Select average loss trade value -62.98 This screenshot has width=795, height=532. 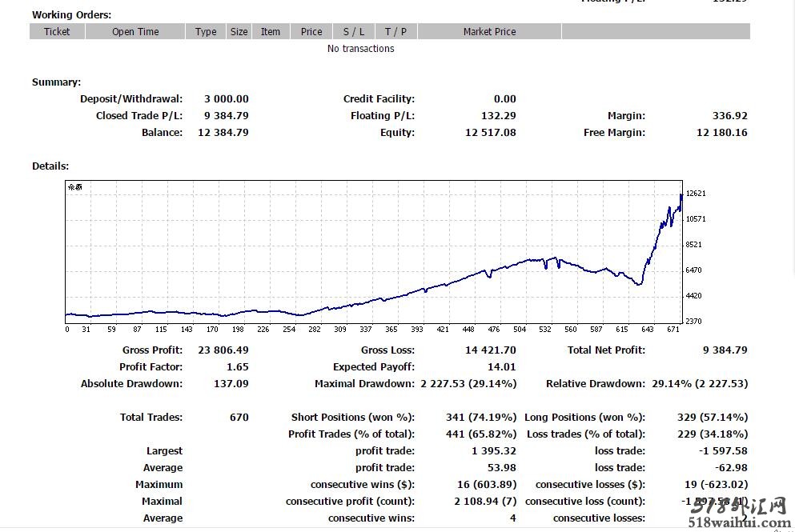731,468
